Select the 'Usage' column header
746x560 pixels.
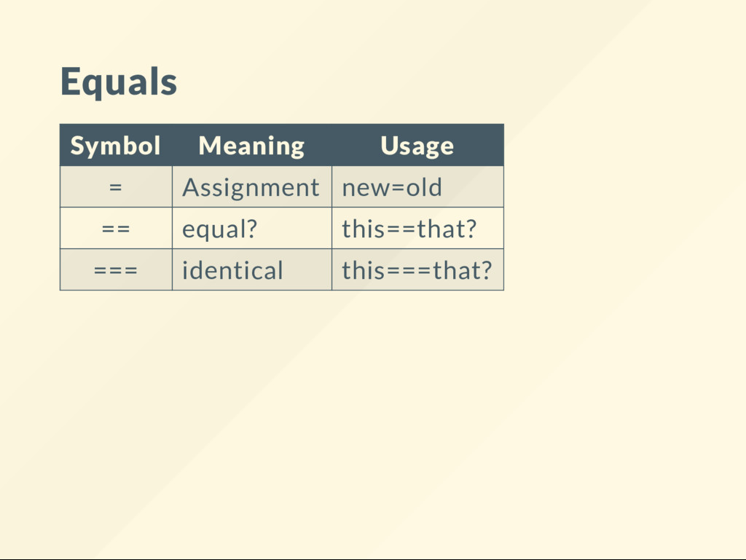click(x=417, y=145)
